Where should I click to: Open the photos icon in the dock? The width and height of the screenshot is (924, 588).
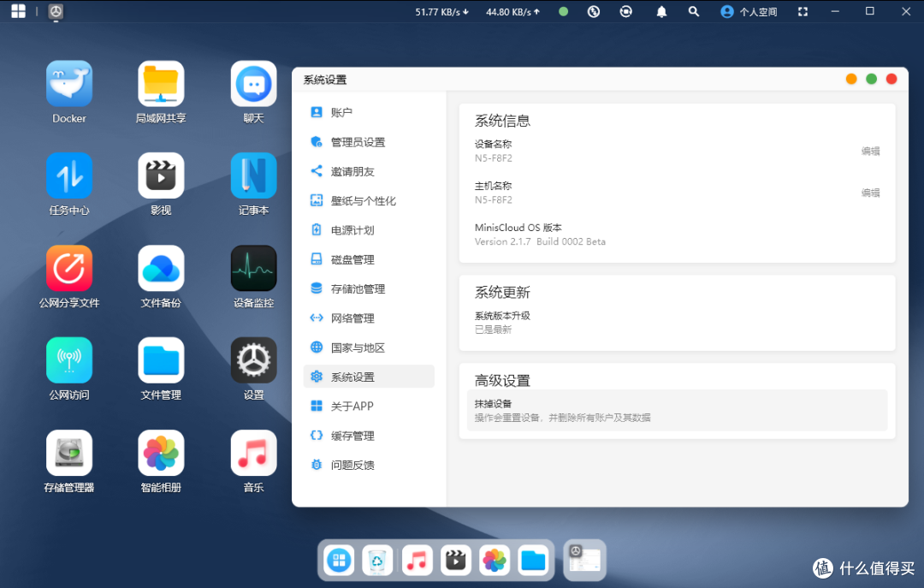[495, 561]
